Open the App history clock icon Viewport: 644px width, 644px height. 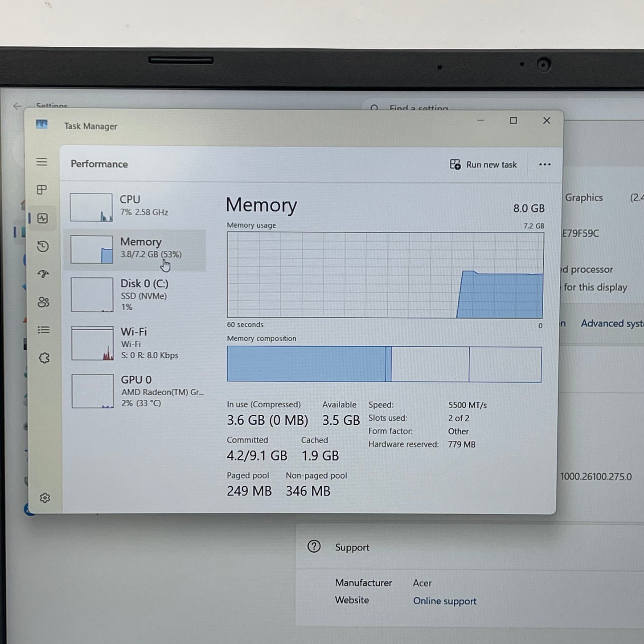[x=43, y=246]
